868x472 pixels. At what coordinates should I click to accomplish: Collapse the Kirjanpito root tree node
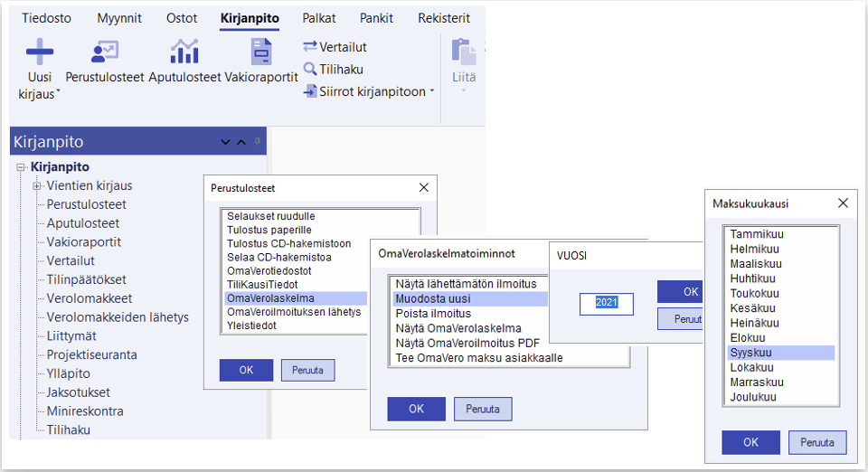coord(20,167)
